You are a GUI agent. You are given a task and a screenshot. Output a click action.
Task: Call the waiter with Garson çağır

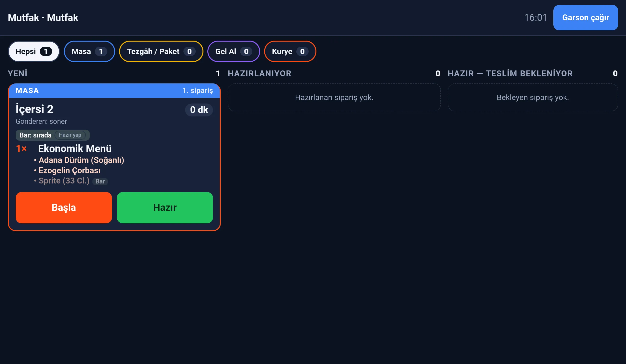pyautogui.click(x=585, y=18)
